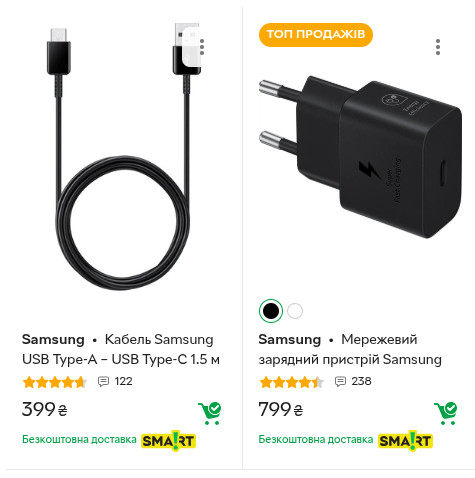The height and width of the screenshot is (478, 475).
Task: Click the star rating of the cable
Action: pos(55,382)
